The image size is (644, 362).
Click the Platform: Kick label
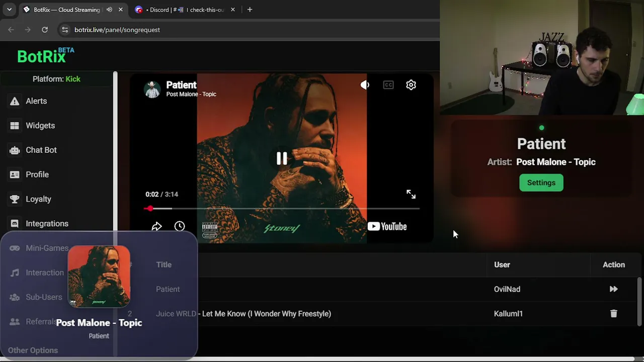pyautogui.click(x=56, y=79)
